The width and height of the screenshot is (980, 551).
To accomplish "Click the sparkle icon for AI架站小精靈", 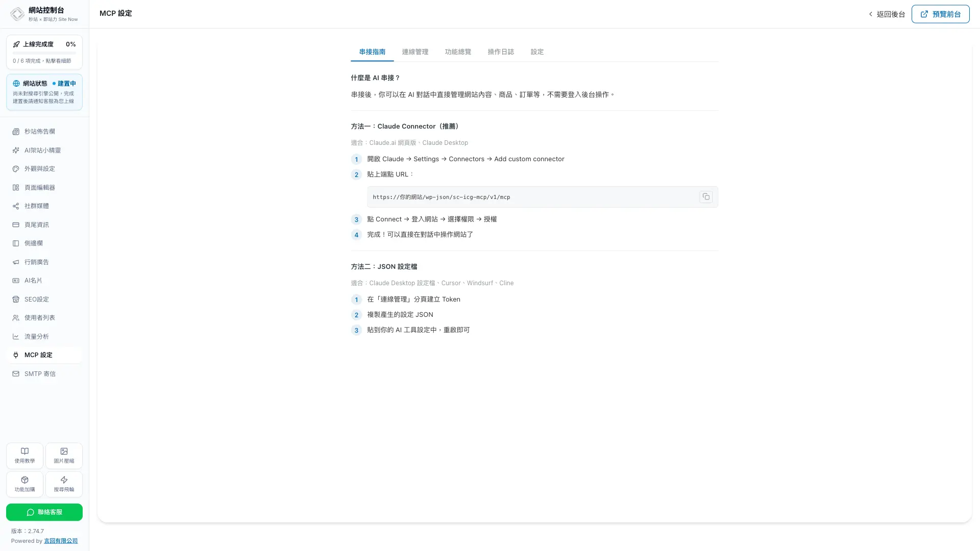I will click(16, 151).
